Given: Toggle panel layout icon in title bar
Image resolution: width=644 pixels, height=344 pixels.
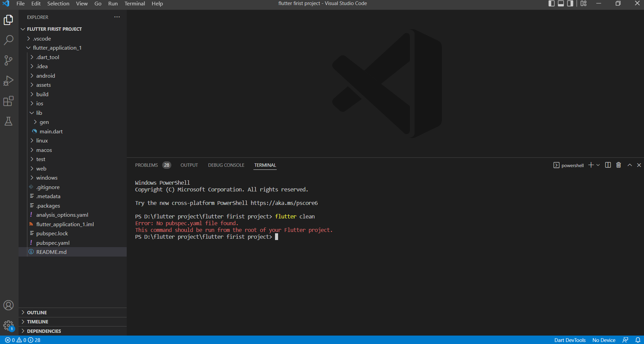Looking at the screenshot, I should point(561,3).
